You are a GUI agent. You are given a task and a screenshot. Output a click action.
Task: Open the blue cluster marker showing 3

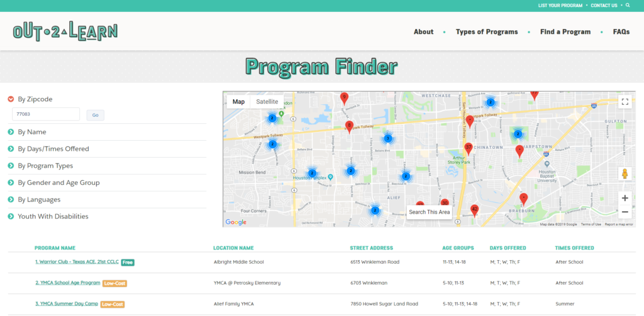pos(387,139)
